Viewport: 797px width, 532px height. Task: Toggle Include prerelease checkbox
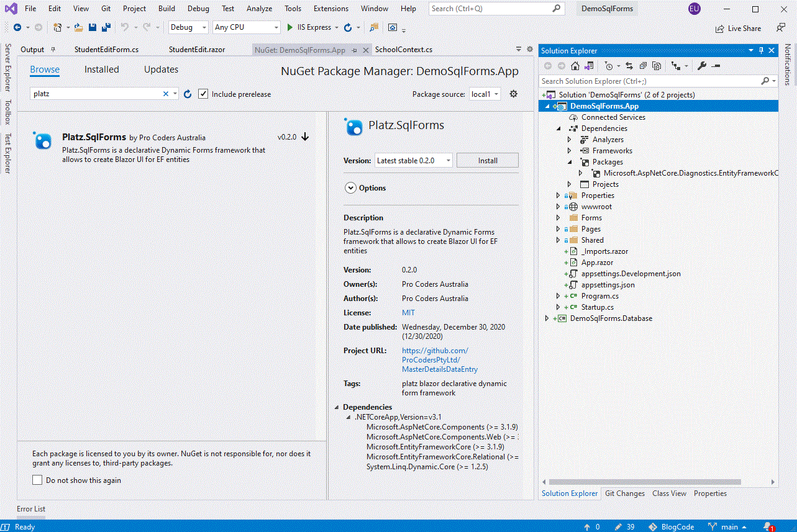point(203,94)
